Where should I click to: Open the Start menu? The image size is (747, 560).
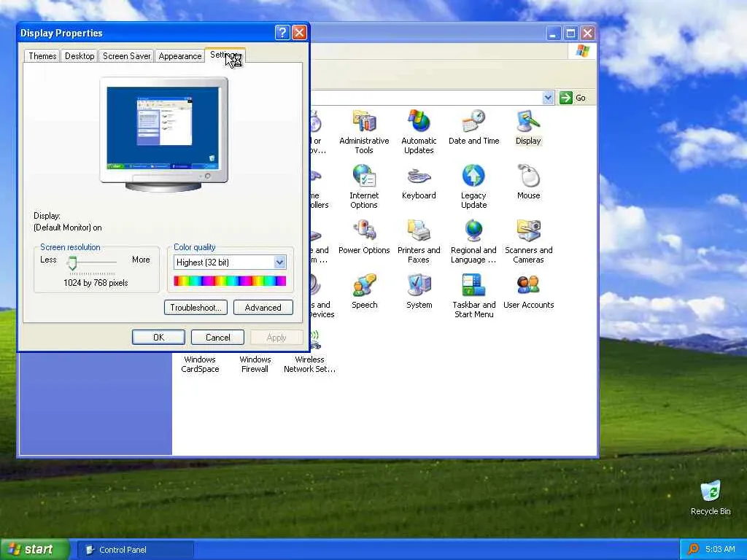35,549
